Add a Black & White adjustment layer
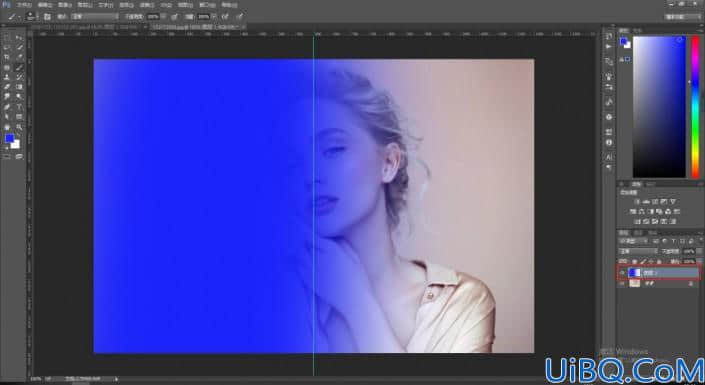This screenshot has height=385, width=705. click(651, 211)
